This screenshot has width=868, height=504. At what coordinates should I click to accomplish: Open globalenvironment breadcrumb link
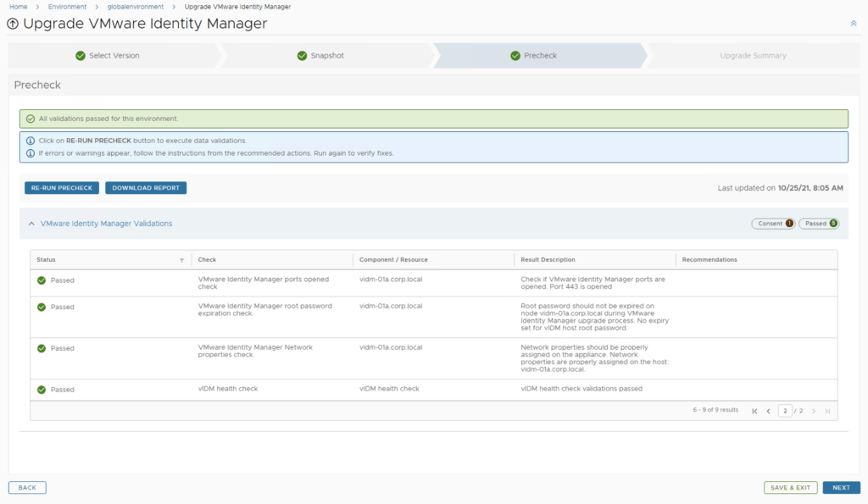click(136, 7)
